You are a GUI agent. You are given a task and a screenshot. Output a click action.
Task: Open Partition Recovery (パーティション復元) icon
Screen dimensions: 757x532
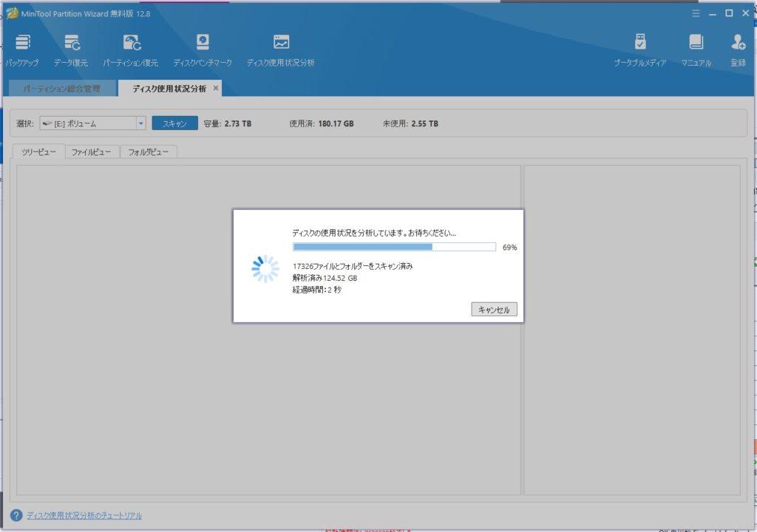point(131,42)
